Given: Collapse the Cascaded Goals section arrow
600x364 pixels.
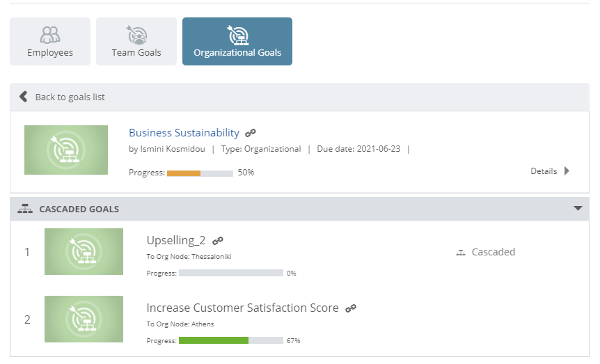Looking at the screenshot, I should point(578,208).
